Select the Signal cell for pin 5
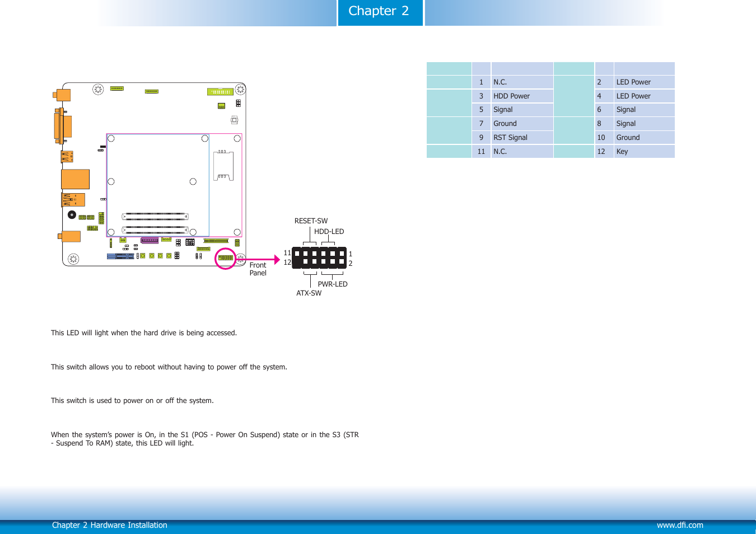 [522, 110]
